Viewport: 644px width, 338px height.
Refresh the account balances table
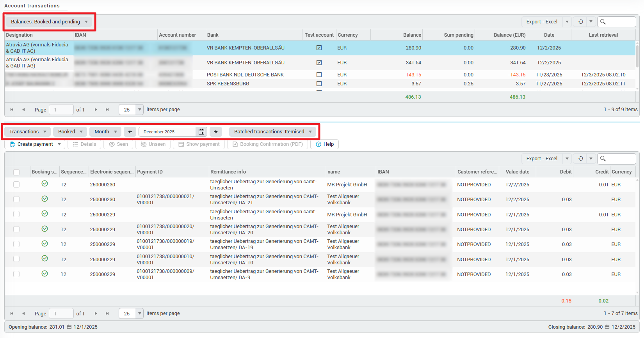(580, 22)
